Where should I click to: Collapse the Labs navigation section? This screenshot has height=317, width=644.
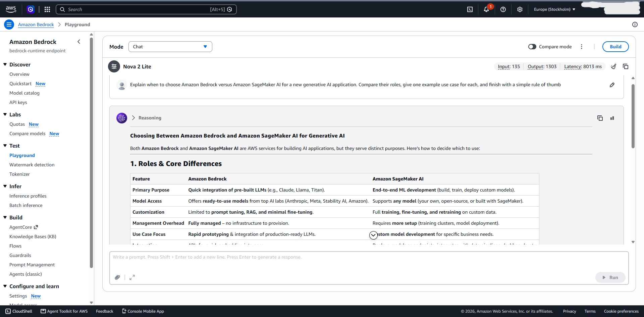click(5, 114)
